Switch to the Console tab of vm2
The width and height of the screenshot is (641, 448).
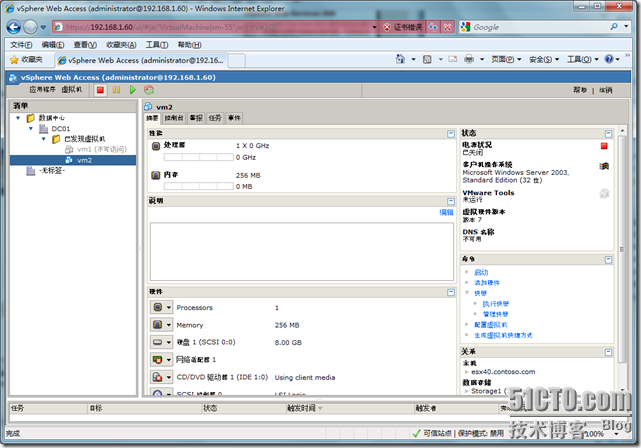[174, 118]
